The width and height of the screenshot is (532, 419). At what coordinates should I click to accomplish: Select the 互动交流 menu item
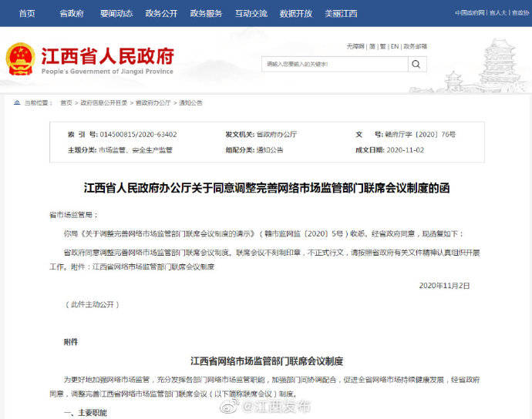(251, 14)
